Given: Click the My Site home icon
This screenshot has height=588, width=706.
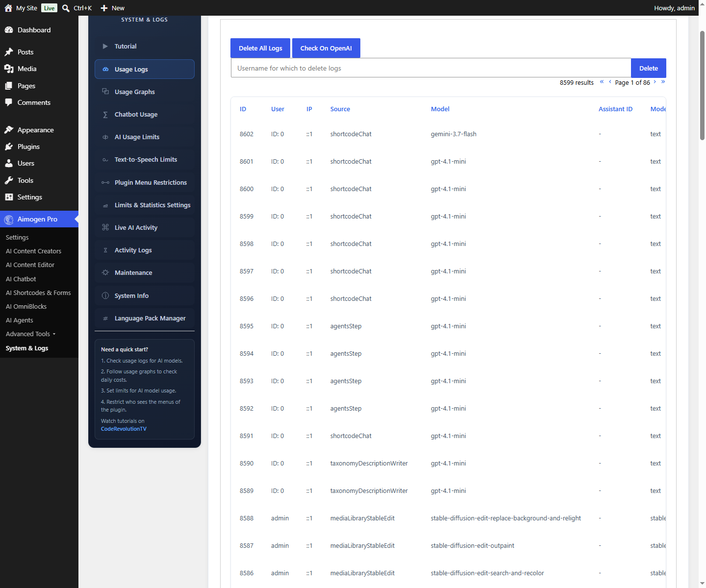Looking at the screenshot, I should click(8, 8).
